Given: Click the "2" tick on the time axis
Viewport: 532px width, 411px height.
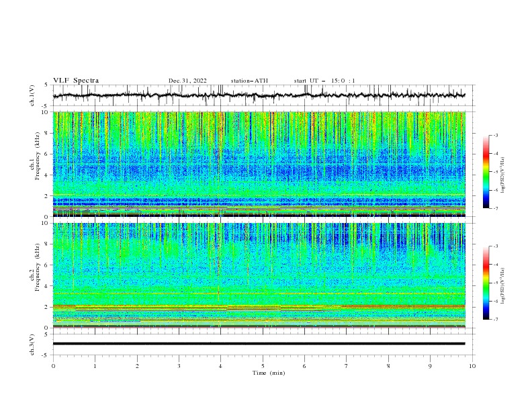Looking at the screenshot, I should (137, 366).
